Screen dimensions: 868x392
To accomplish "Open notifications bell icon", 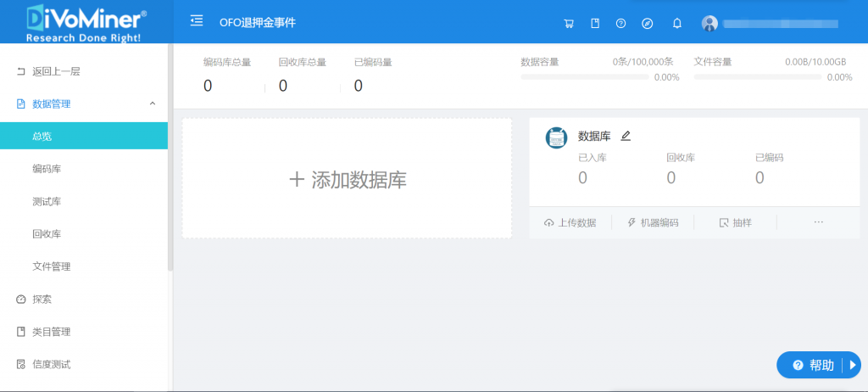I will pyautogui.click(x=677, y=23).
